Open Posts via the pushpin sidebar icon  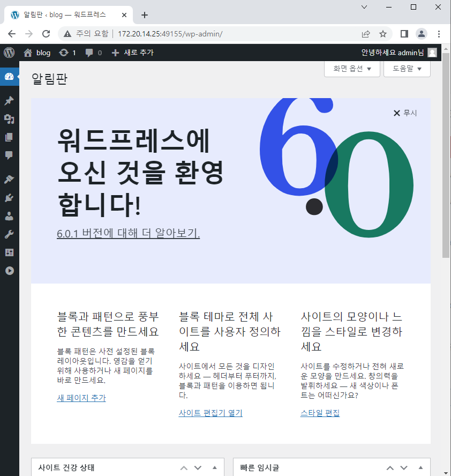point(9,100)
